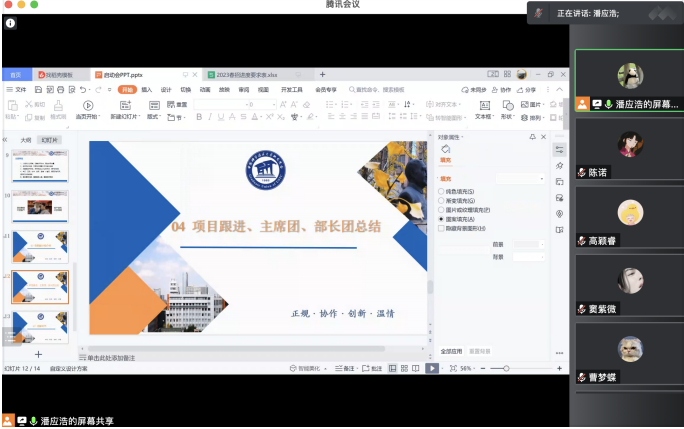The image size is (684, 429).
Task: Collapse the slide panel with double-arrow icon
Action: click(7, 140)
